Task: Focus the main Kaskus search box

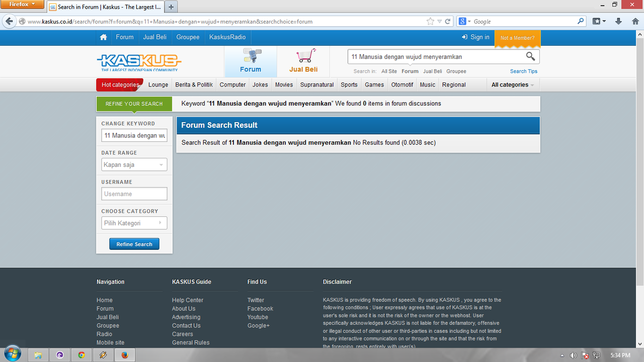Action: click(435, 57)
